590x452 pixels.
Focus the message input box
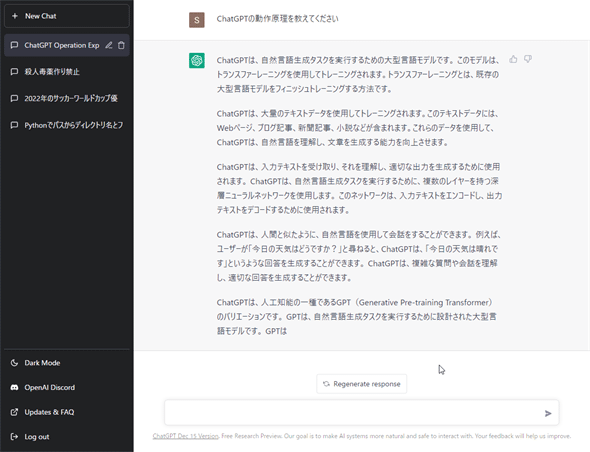pos(362,413)
